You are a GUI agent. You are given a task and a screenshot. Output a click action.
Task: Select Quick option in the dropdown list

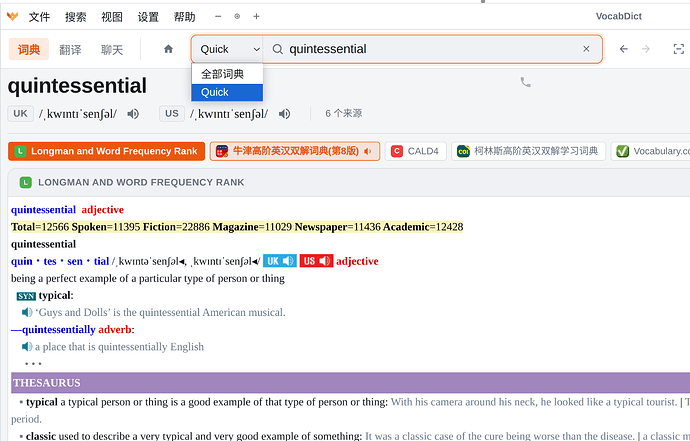pyautogui.click(x=227, y=92)
